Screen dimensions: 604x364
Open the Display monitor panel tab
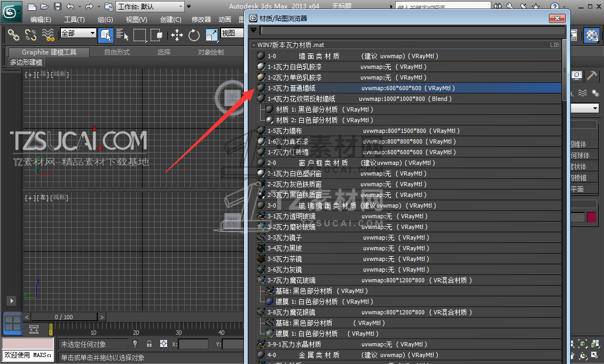pyautogui.click(x=576, y=75)
